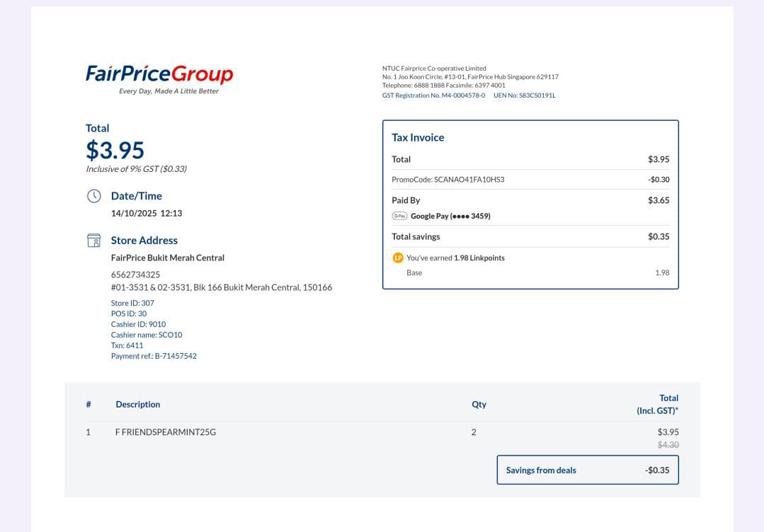This screenshot has width=764, height=532.
Task: Click the Joo Koon Circle address line
Action: coord(470,77)
